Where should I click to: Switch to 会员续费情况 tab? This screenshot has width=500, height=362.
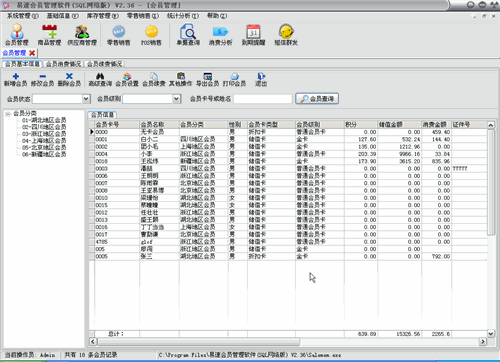tap(105, 64)
